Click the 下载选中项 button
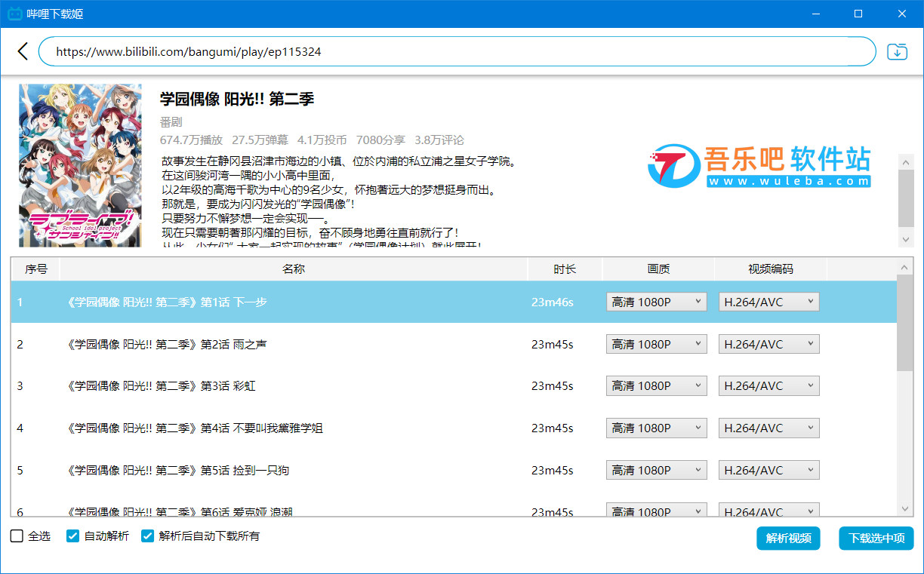 click(x=876, y=538)
